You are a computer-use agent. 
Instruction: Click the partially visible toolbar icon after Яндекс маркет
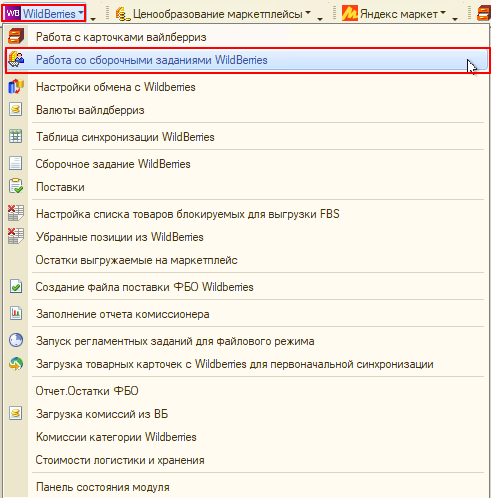coord(484,13)
